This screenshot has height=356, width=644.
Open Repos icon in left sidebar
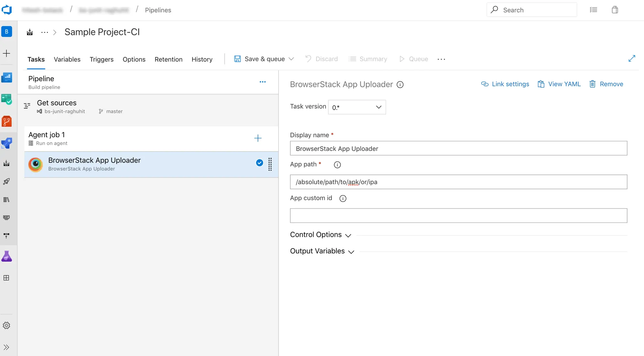[7, 121]
